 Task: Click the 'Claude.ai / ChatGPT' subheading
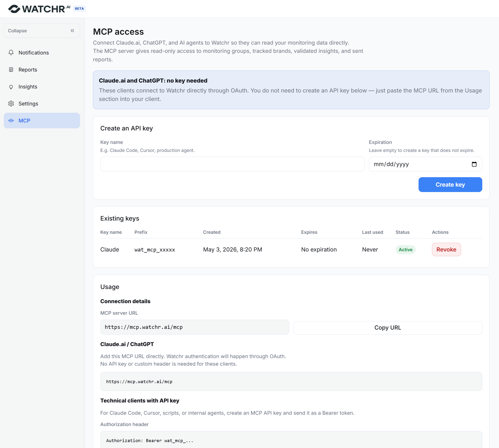click(x=127, y=344)
